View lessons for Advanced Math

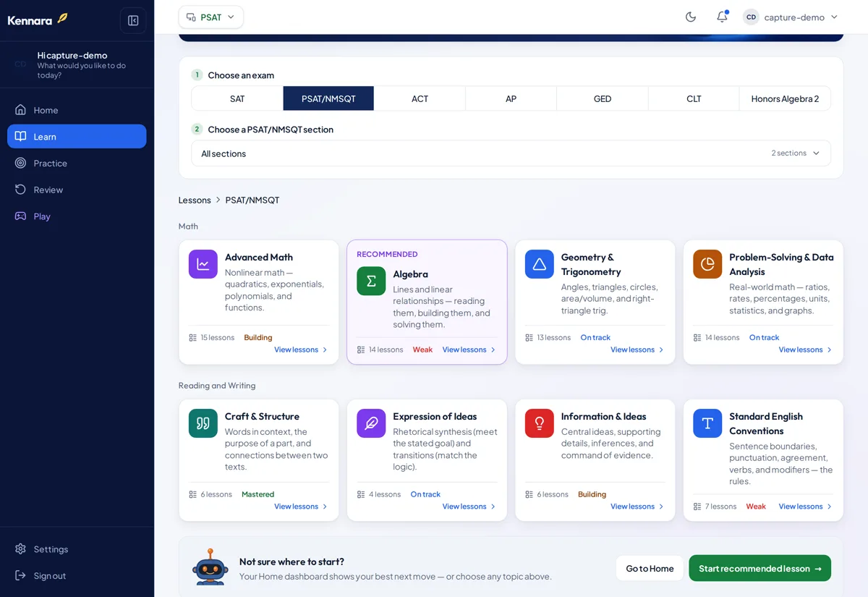301,350
